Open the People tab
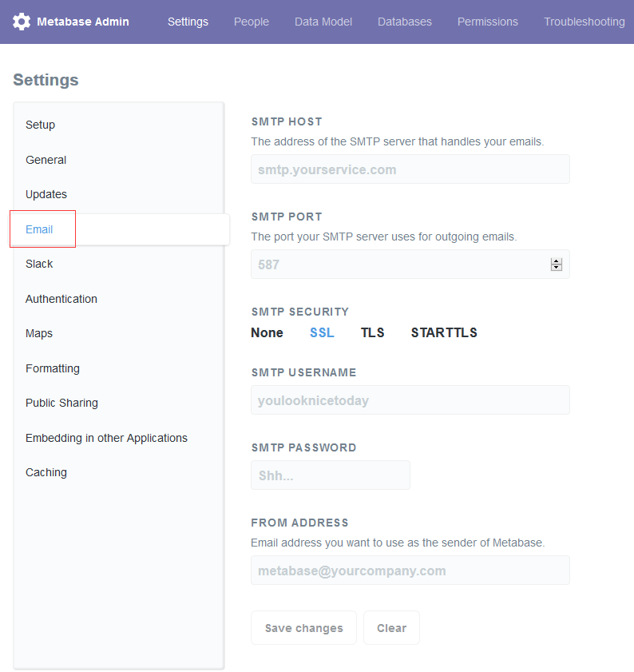 tap(251, 22)
